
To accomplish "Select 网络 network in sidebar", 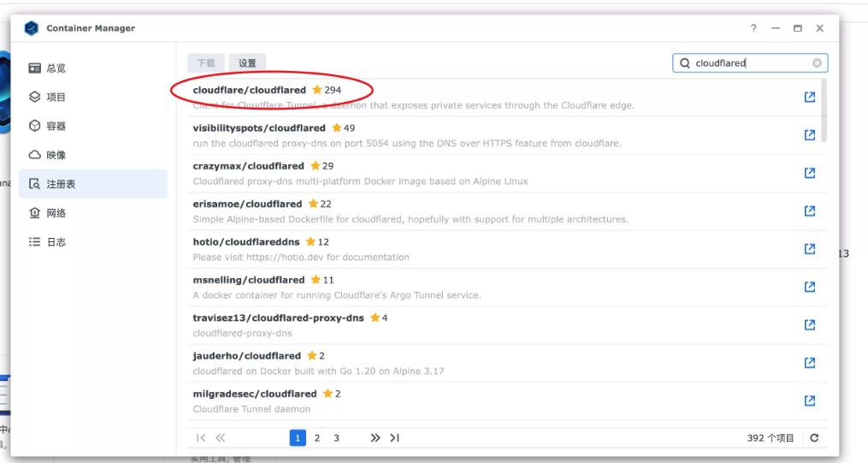I will [x=56, y=213].
